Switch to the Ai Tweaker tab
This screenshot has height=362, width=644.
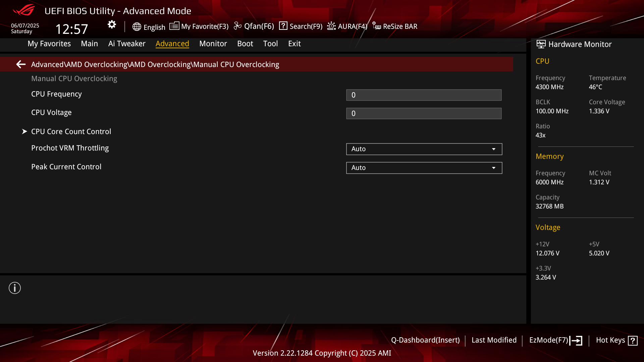tap(127, 44)
